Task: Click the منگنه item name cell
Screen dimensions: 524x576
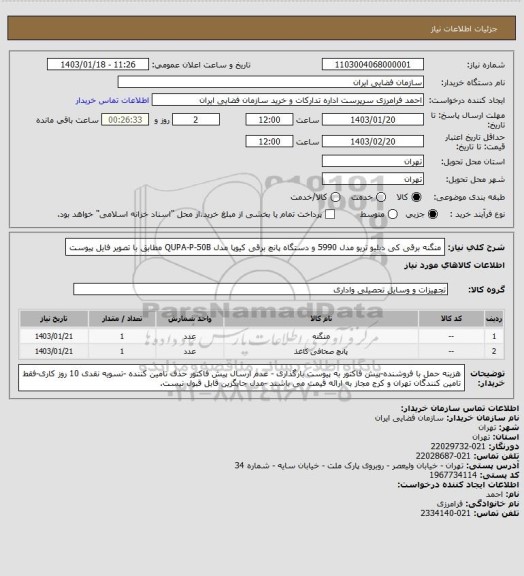Action: click(x=321, y=336)
